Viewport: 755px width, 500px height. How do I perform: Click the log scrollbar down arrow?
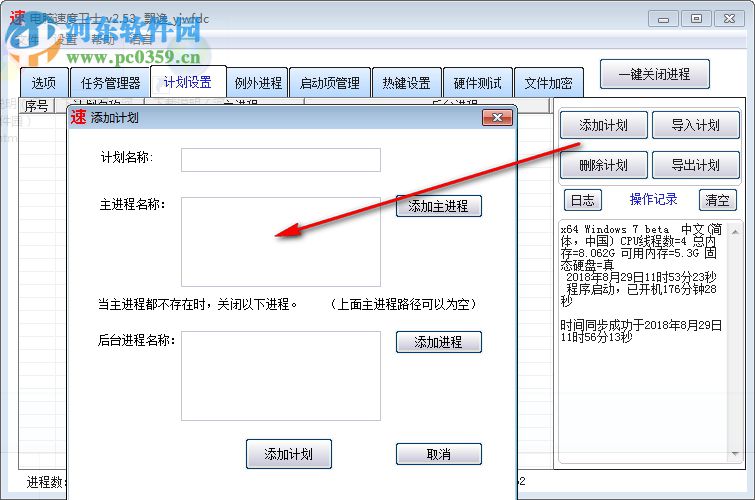[x=735, y=453]
